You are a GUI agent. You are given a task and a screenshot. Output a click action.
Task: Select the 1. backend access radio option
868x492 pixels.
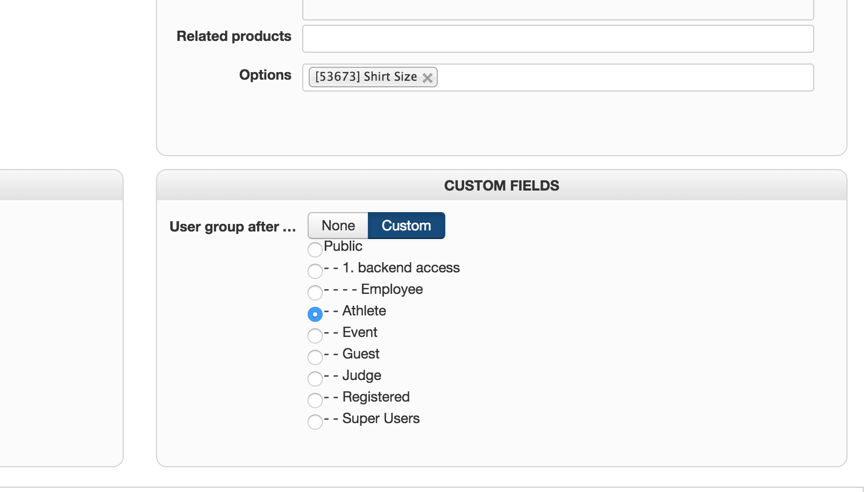(x=315, y=271)
